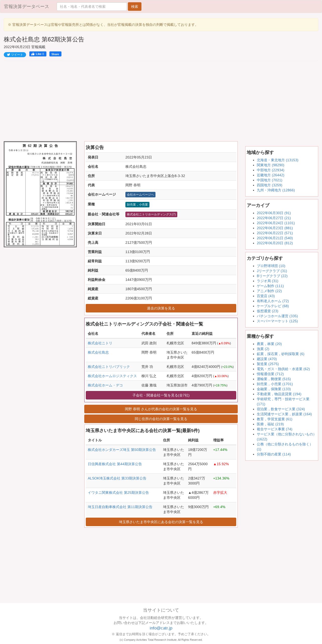The width and height of the screenshot is (322, 644).
Task: Browse 仮想通貨 (23) category
Action: click(267, 311)
